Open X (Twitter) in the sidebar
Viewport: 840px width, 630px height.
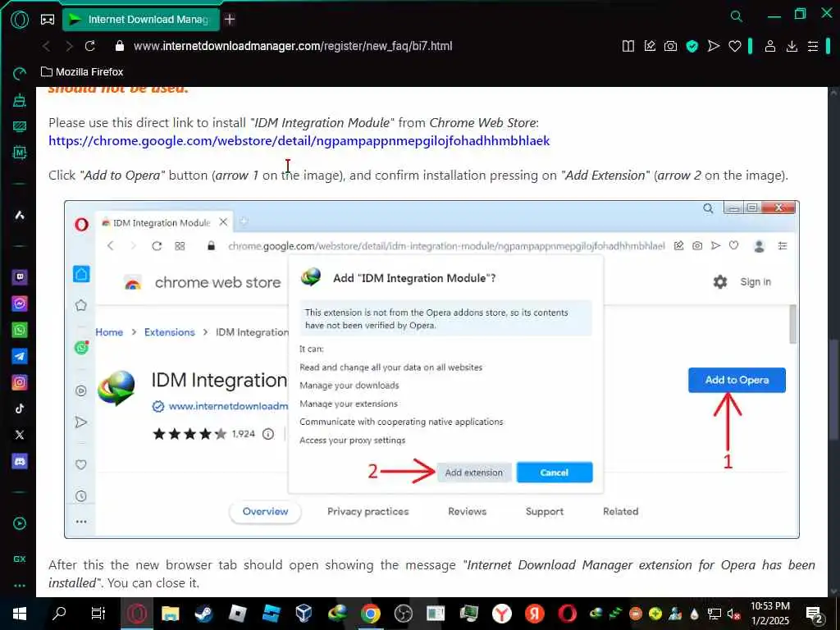[20, 435]
